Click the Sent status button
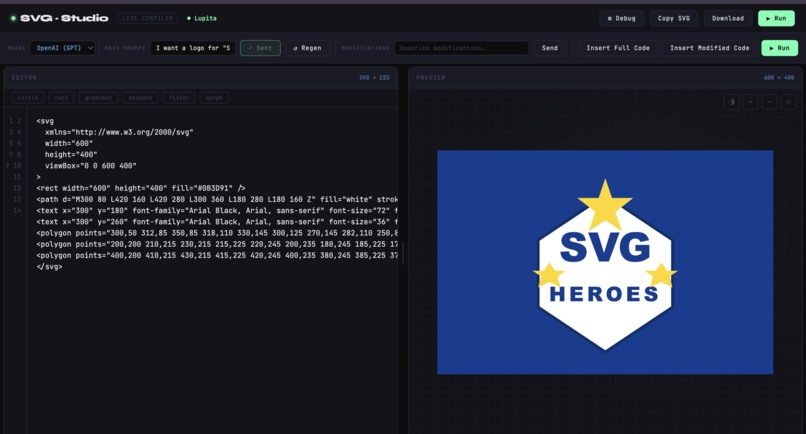Viewport: 806px width, 434px height. [260, 48]
